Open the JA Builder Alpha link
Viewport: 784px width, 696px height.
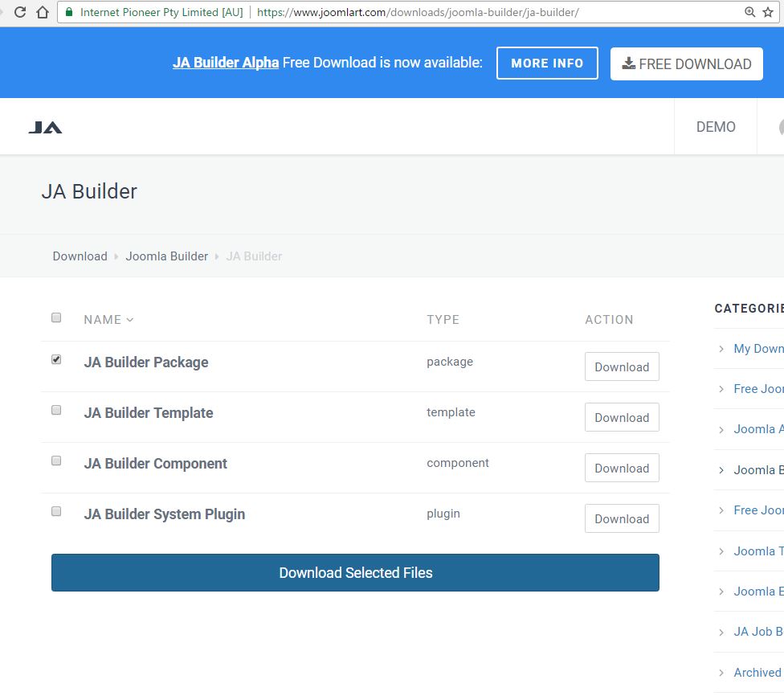tap(226, 63)
